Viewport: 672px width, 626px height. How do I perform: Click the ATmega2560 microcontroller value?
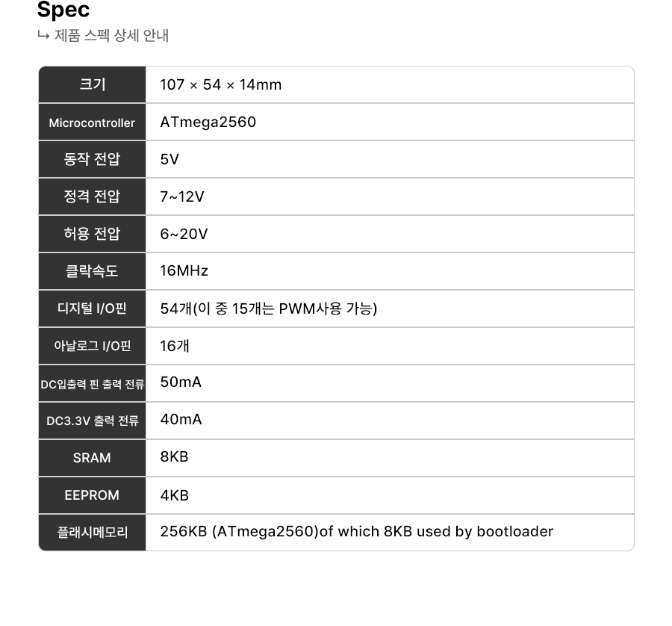[208, 123]
